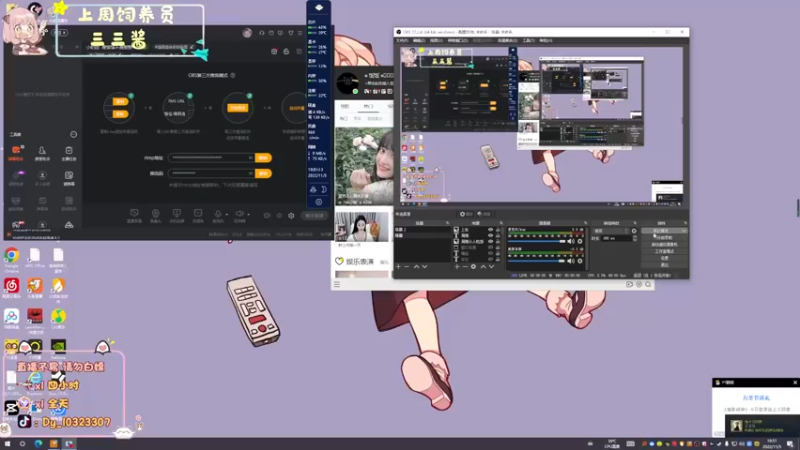Open the Help menu in OBS
Image resolution: width=800 pixels, height=450 pixels.
(545, 40)
